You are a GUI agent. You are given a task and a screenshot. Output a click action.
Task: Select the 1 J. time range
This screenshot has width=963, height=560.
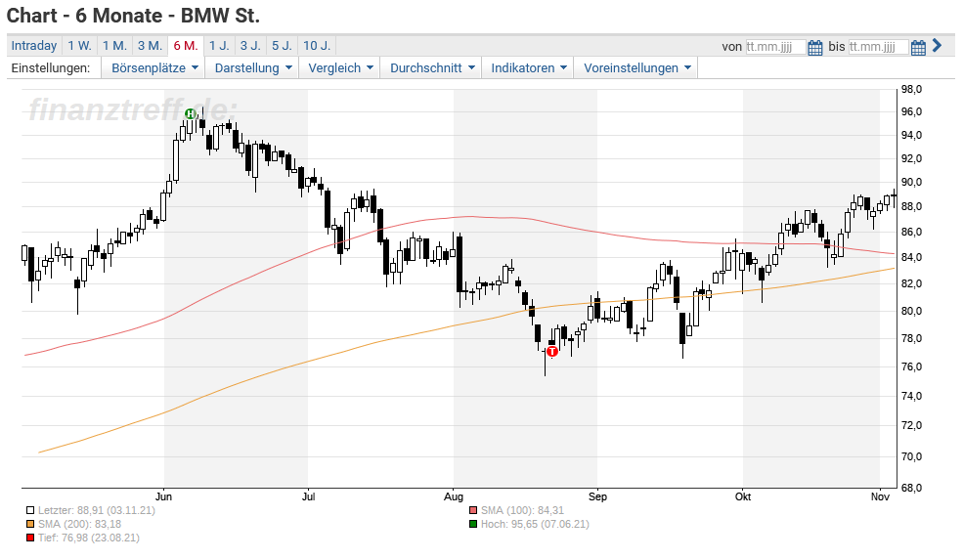click(219, 45)
